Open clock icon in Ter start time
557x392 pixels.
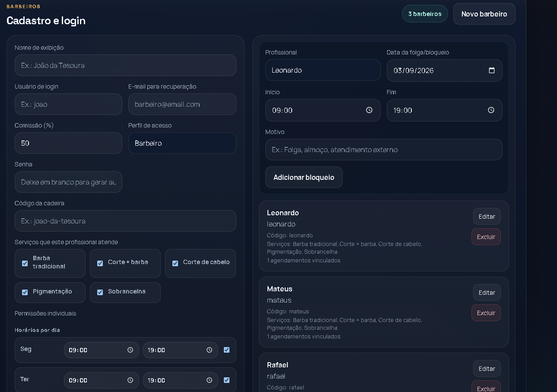[x=130, y=380]
